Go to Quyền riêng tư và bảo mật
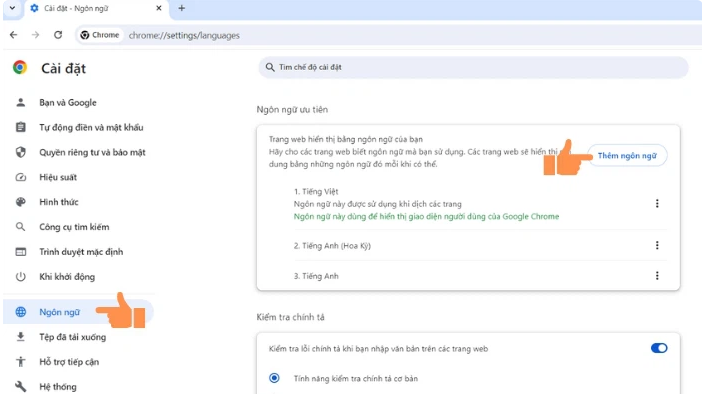 pos(92,152)
